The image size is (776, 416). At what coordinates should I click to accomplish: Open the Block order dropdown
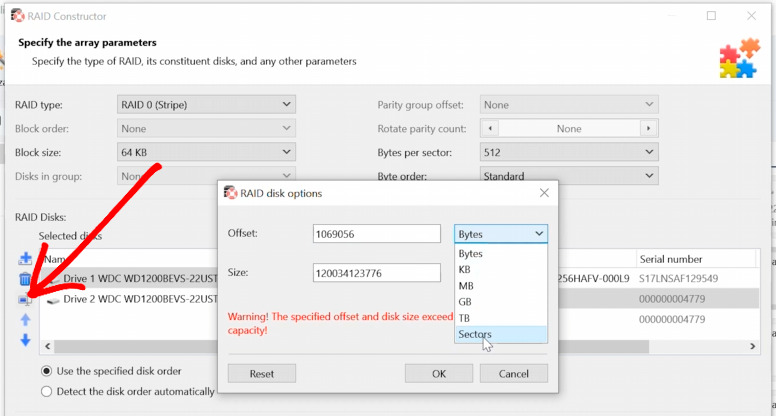tap(206, 128)
